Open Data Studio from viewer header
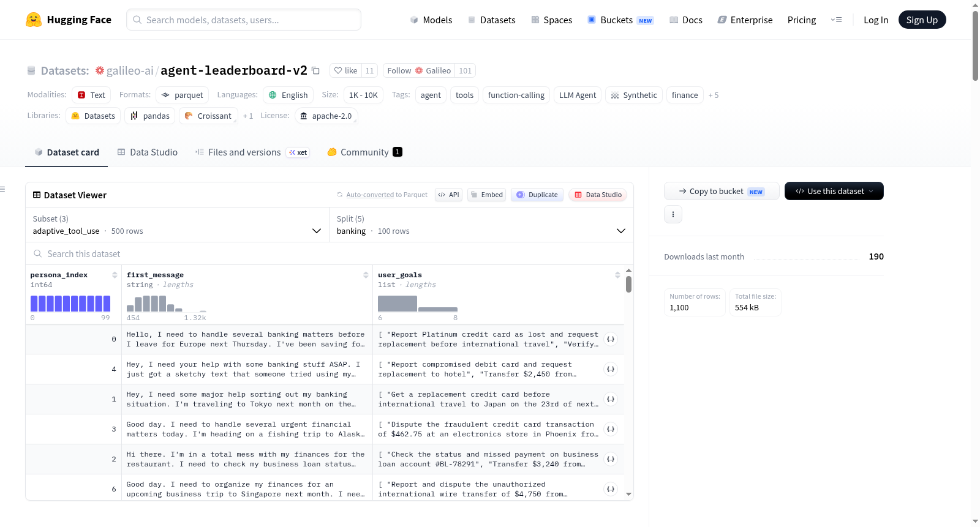The height and width of the screenshot is (527, 980). point(598,195)
